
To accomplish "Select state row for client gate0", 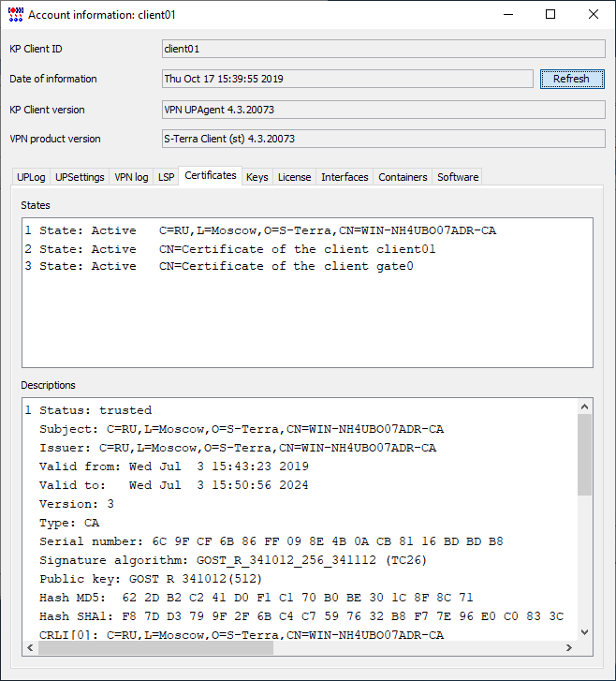I will pos(219,266).
